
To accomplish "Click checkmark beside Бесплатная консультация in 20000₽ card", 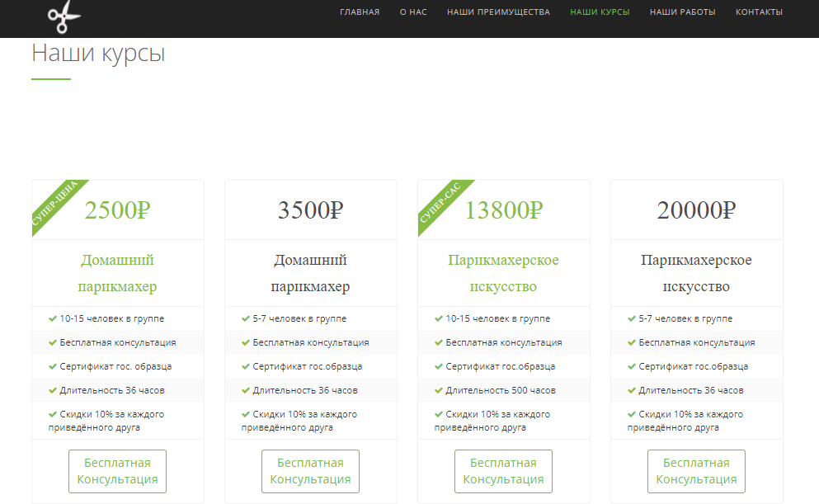I will pyautogui.click(x=632, y=342).
